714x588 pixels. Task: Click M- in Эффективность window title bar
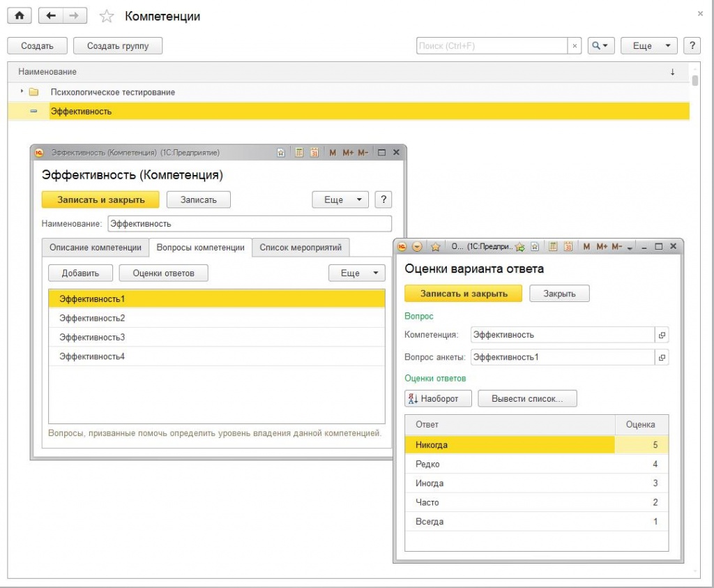(x=363, y=153)
